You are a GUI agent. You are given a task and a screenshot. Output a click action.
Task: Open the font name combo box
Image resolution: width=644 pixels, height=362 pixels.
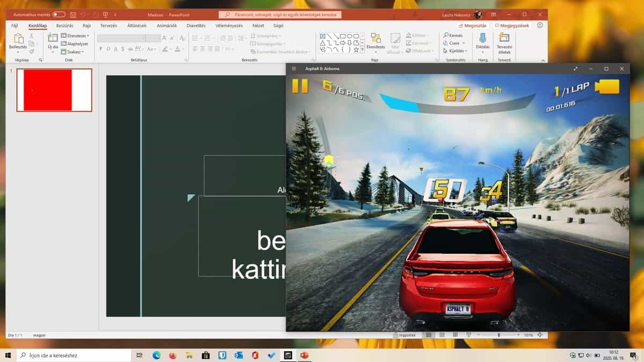coord(122,38)
